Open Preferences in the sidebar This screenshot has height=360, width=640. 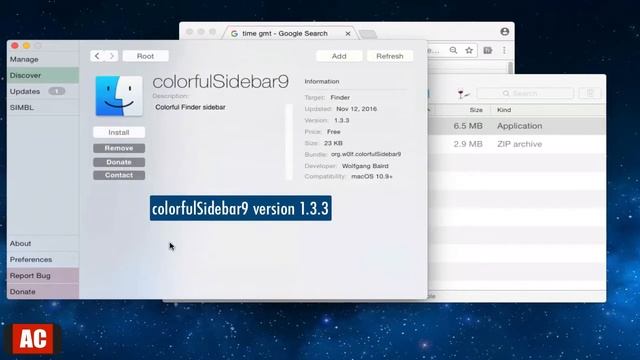pos(43,259)
